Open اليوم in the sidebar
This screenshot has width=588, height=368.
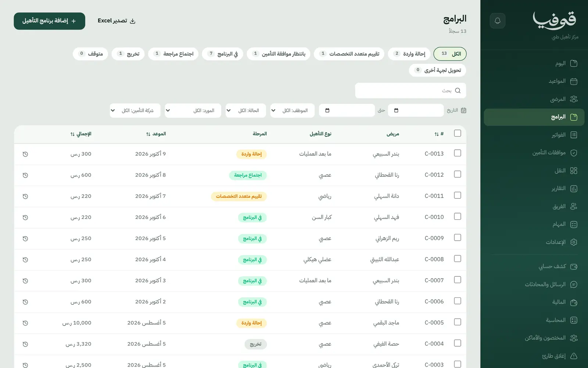tap(534, 63)
